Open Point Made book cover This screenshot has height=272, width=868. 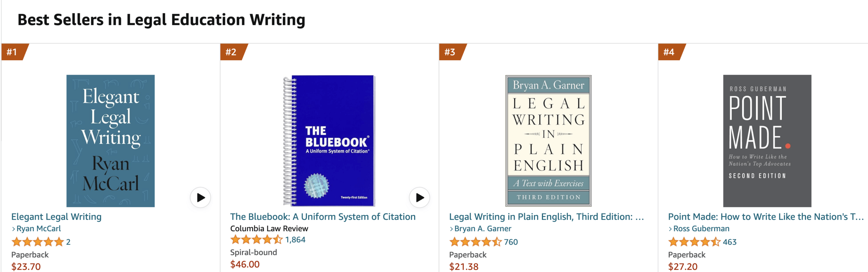tap(767, 141)
